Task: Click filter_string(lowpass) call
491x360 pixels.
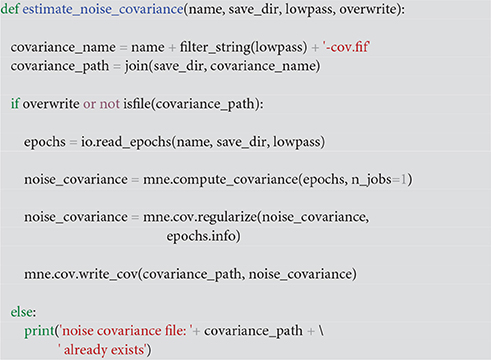Action: click(243, 47)
